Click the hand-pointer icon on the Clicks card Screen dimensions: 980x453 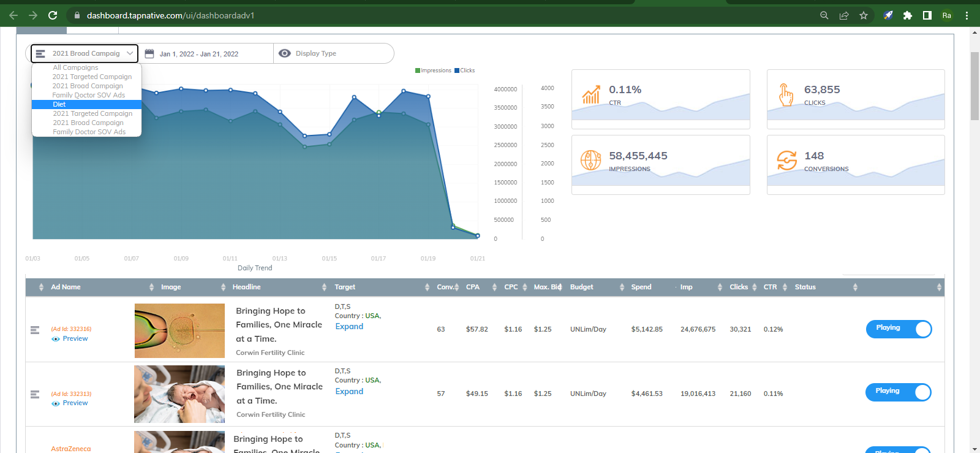(x=786, y=95)
